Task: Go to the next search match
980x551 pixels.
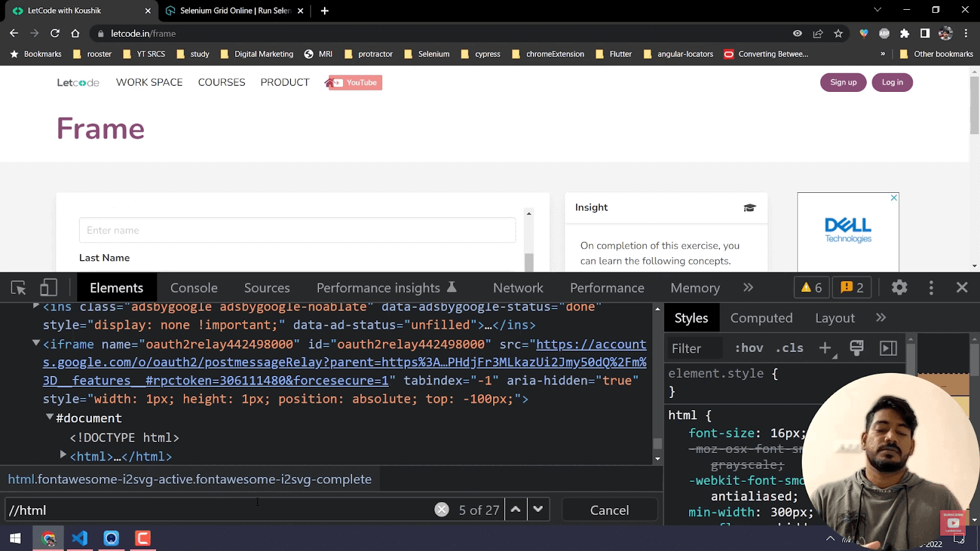Action: click(x=538, y=509)
